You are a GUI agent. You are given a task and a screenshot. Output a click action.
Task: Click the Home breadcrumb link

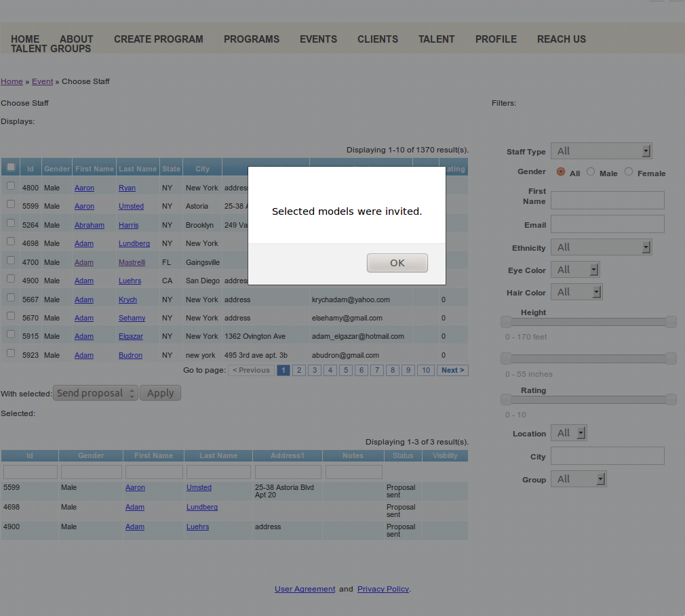pos(12,81)
